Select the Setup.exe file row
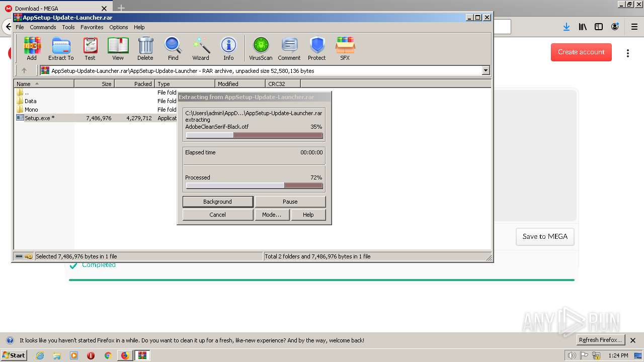644x362 pixels. 96,118
